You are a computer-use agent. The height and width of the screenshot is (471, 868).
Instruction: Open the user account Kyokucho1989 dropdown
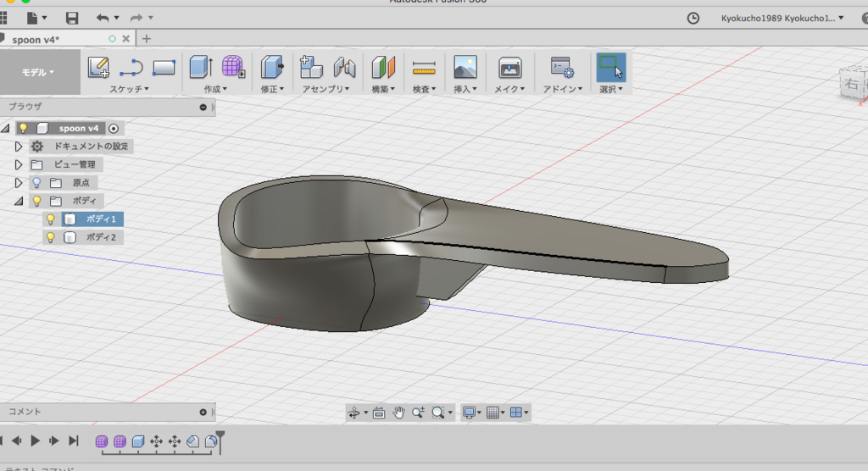[782, 19]
